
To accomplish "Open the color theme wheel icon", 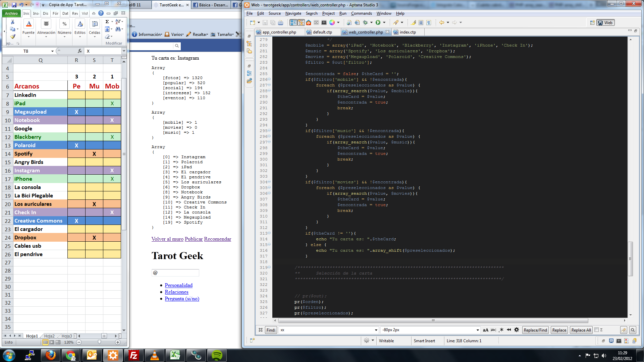I will pos(332,22).
